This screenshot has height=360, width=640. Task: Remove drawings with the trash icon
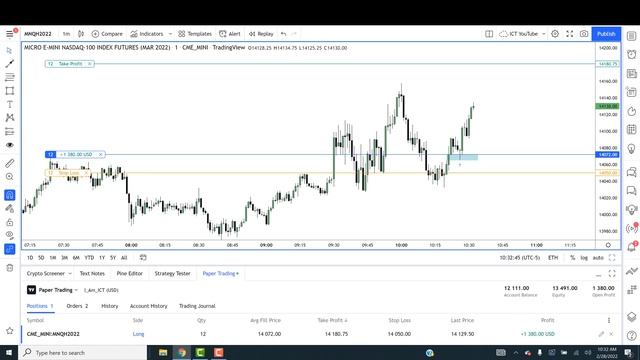click(x=9, y=268)
